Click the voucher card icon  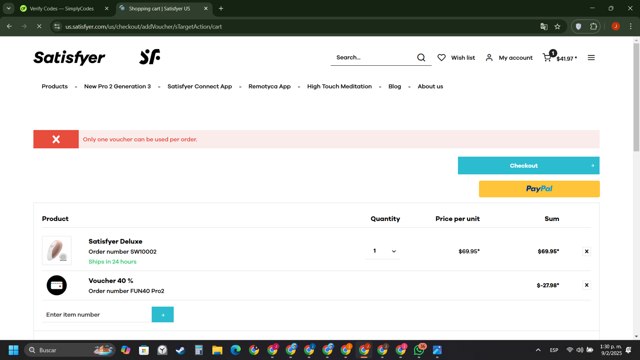[x=56, y=285]
